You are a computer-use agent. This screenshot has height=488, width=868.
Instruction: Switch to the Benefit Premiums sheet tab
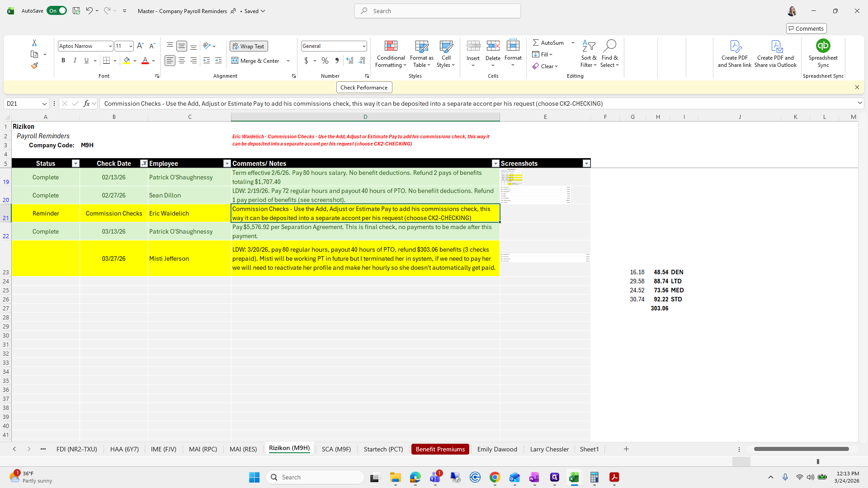pyautogui.click(x=440, y=449)
